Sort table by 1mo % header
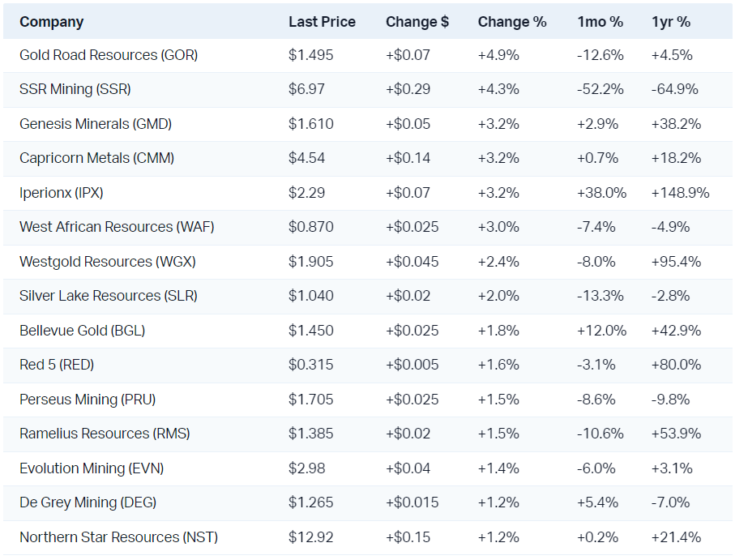The width and height of the screenshot is (735, 560). 598,22
